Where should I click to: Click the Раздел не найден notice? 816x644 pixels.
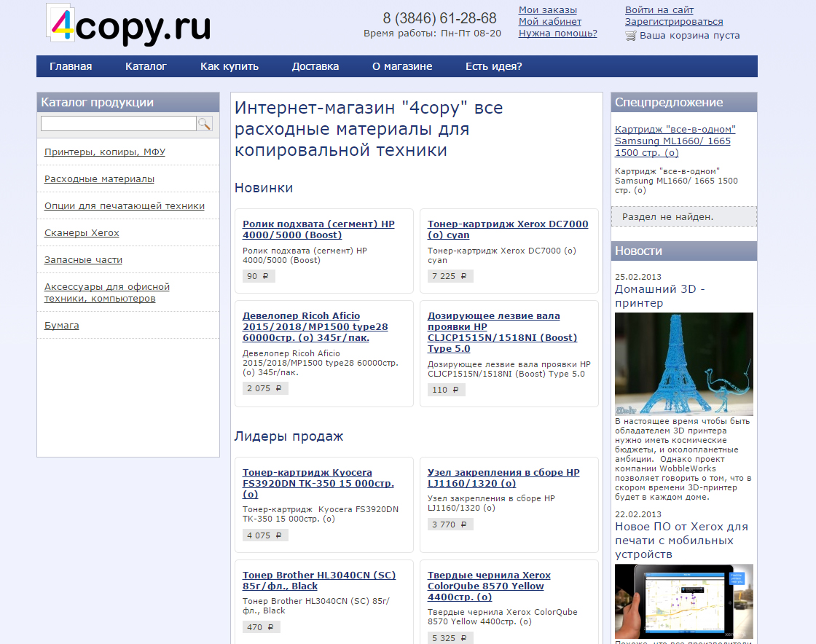pyautogui.click(x=684, y=217)
